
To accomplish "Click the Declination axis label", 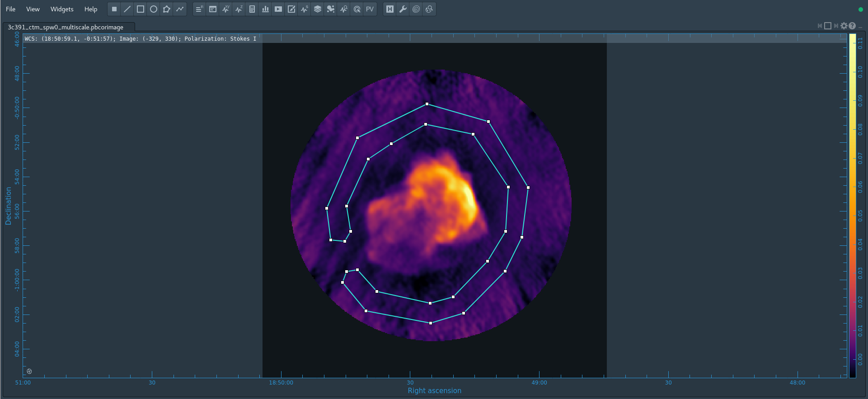I will 8,206.
